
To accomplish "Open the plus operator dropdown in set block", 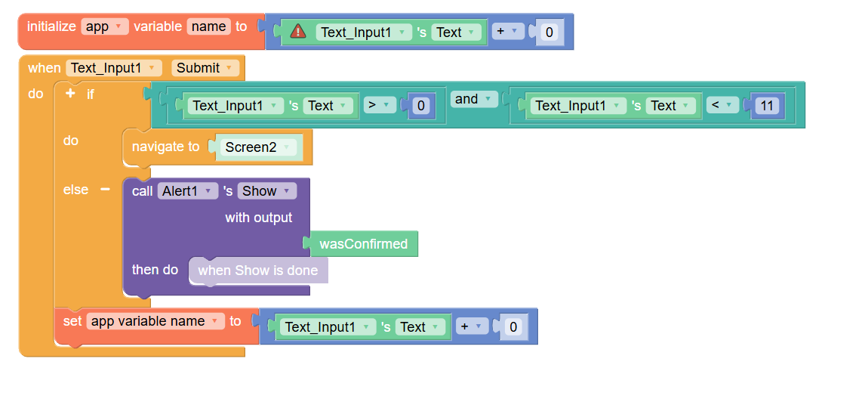I will (x=470, y=327).
